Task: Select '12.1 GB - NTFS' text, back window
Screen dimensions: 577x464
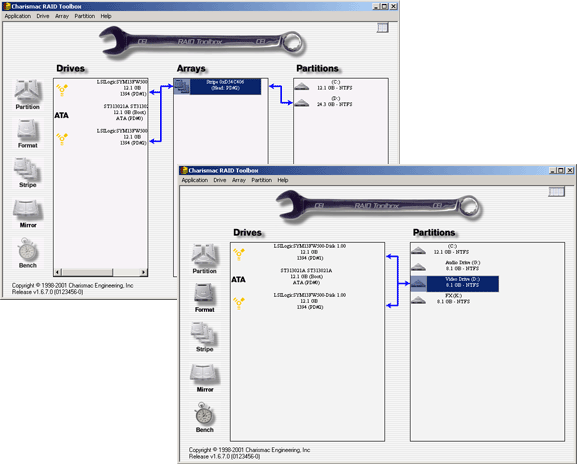Action: click(334, 88)
